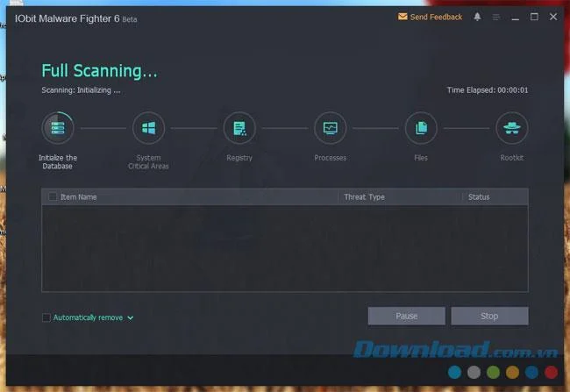The width and height of the screenshot is (570, 392).
Task: Click the Item Name column header
Action: point(79,197)
